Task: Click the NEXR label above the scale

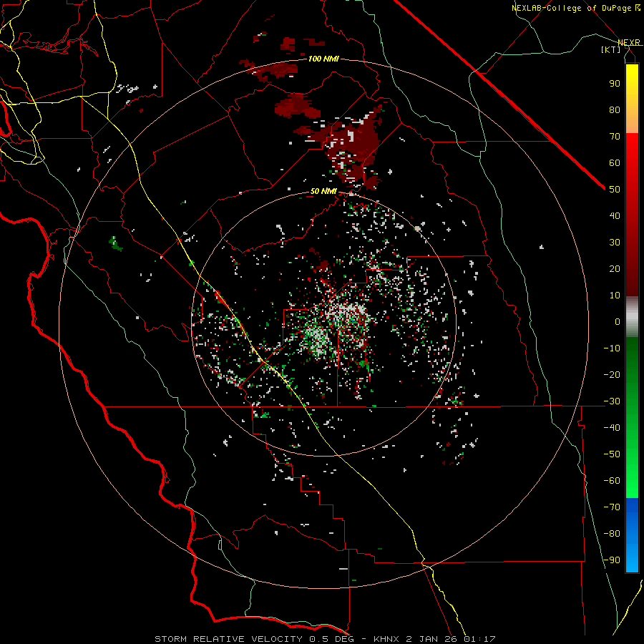Action: pos(629,43)
